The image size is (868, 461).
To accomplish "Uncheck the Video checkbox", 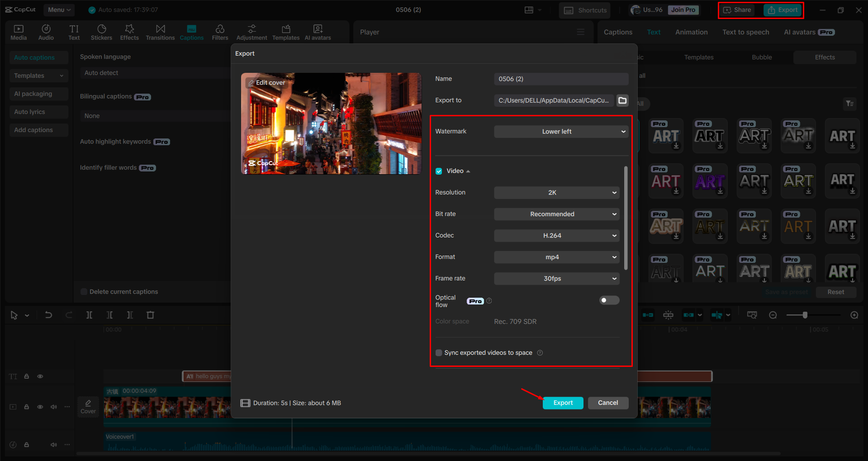I will pos(439,171).
